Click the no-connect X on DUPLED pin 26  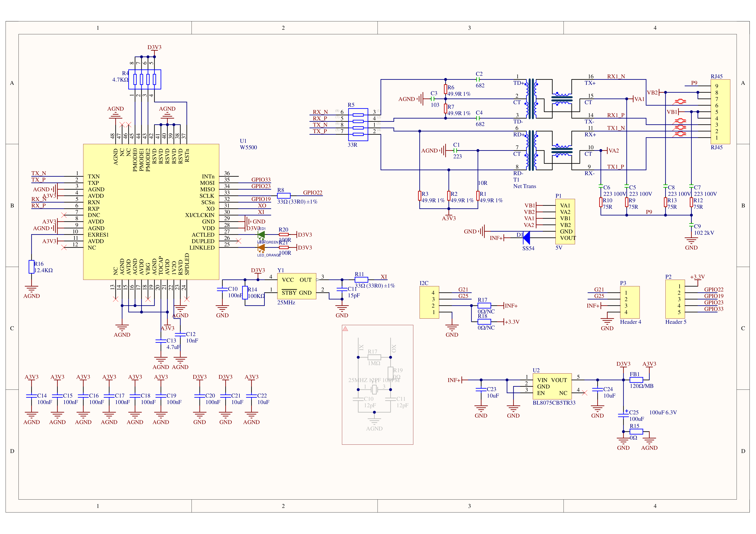click(239, 241)
